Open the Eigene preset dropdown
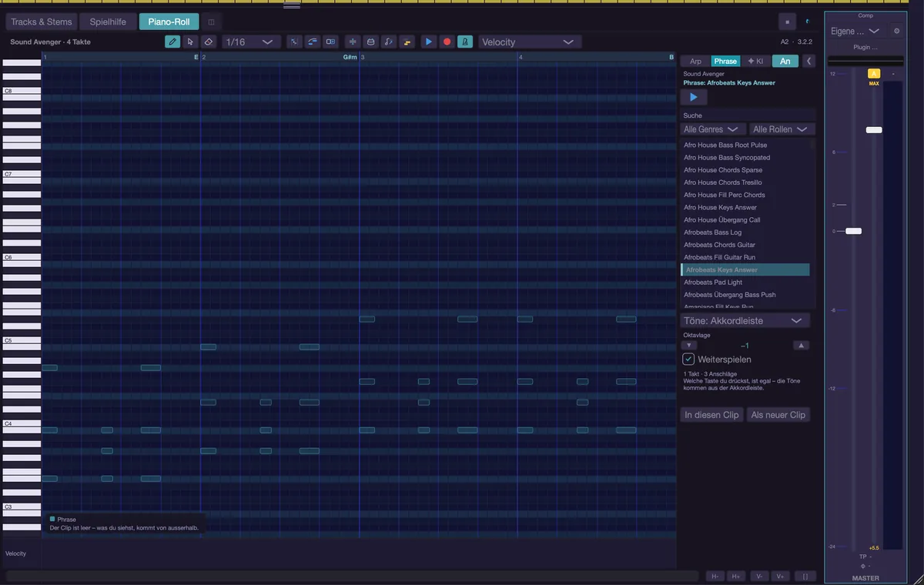This screenshot has height=585, width=924. [x=855, y=31]
